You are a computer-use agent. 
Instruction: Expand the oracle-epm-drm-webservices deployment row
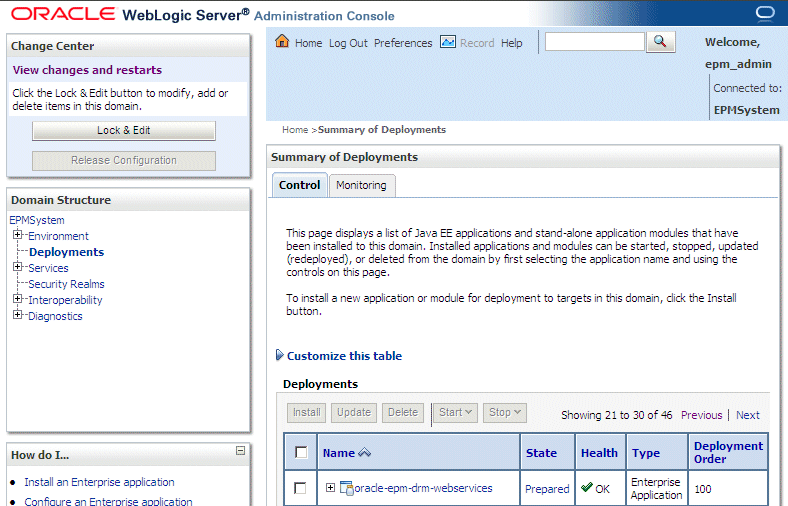330,487
